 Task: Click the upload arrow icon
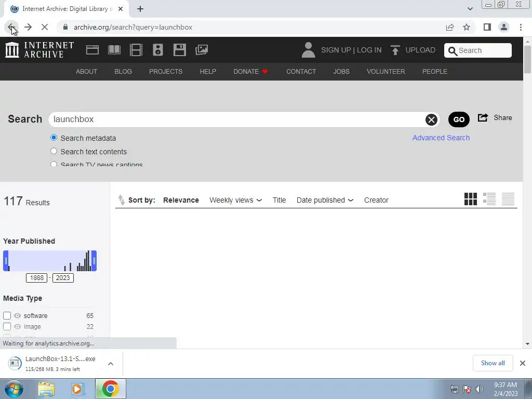click(x=395, y=50)
